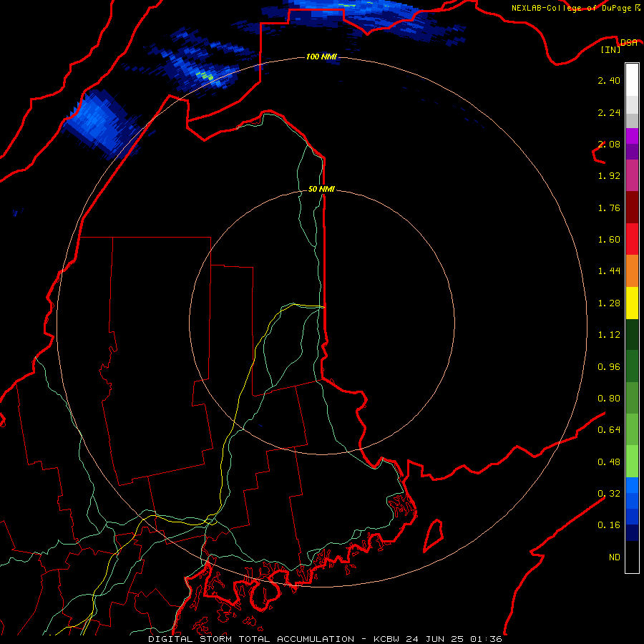Pick the yellow swatch in the color scale
Viewport: 644px width, 644px height.
(x=632, y=303)
